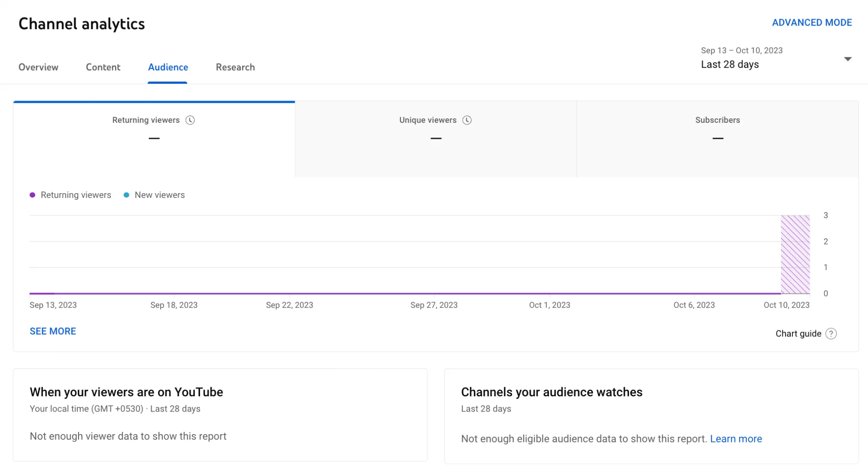Image resolution: width=868 pixels, height=474 pixels.
Task: Go to the Research tab
Action: [x=235, y=67]
